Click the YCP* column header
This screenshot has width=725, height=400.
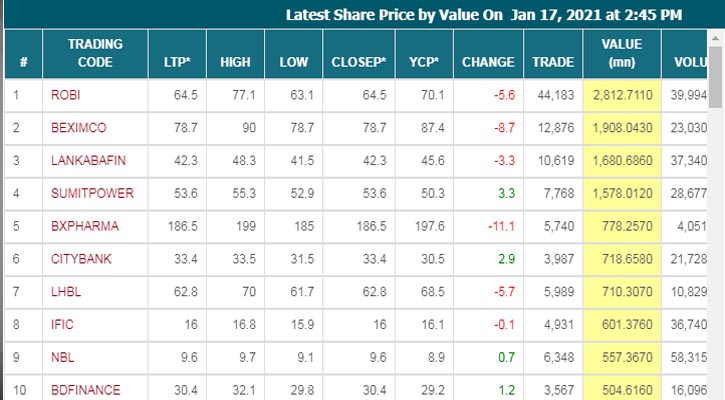tap(422, 62)
